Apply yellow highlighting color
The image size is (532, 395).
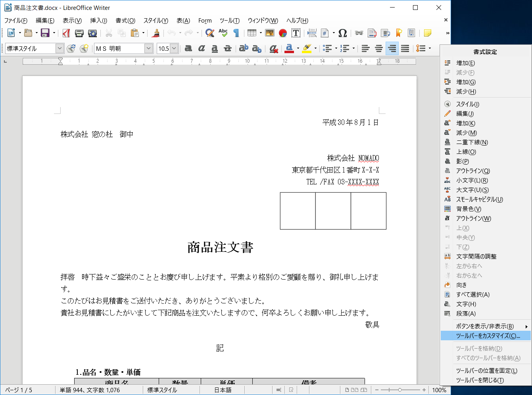[307, 48]
